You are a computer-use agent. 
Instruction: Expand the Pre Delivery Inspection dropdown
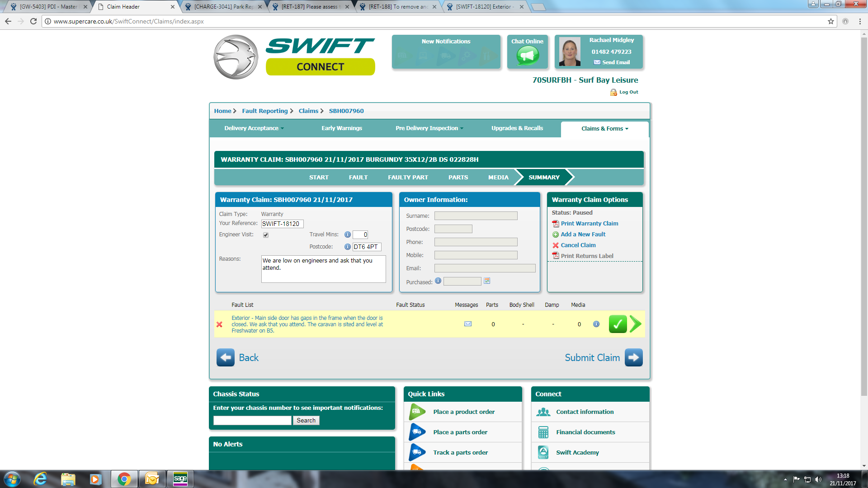tap(429, 128)
